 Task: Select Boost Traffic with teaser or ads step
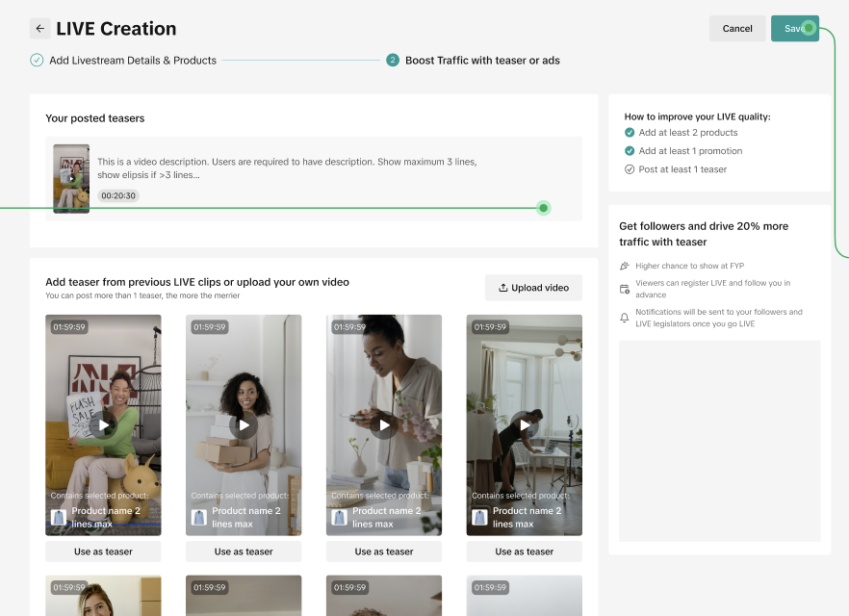click(x=481, y=60)
